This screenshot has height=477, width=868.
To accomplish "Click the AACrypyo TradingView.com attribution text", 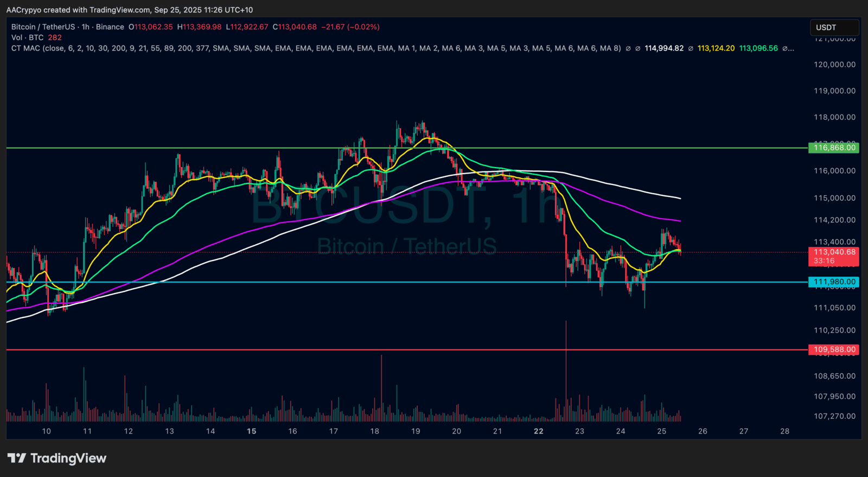I will click(129, 10).
